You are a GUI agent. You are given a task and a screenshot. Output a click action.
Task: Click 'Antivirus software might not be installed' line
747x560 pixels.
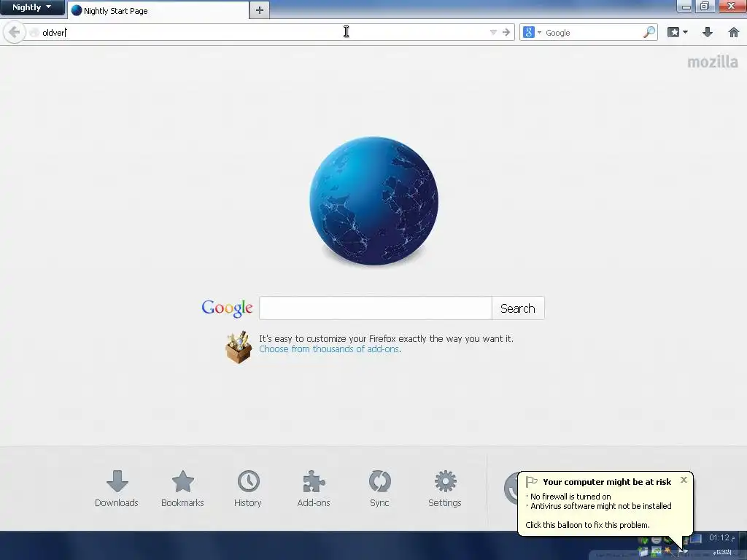[601, 506]
